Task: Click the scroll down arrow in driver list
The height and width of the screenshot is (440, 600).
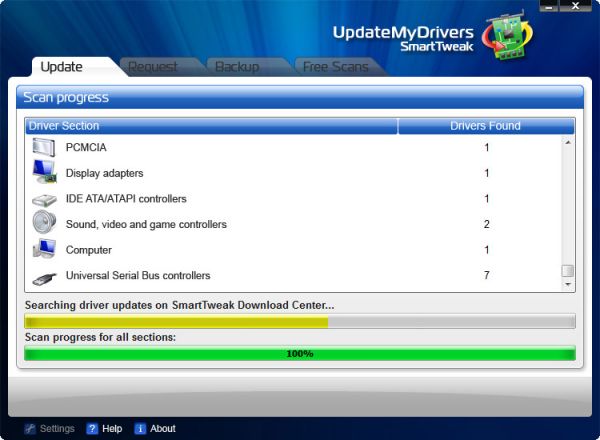Action: [x=568, y=285]
